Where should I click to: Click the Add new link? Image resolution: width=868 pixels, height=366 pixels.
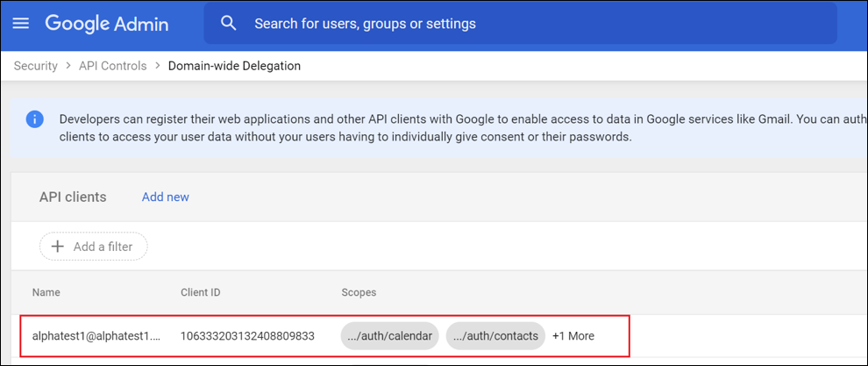[x=166, y=197]
